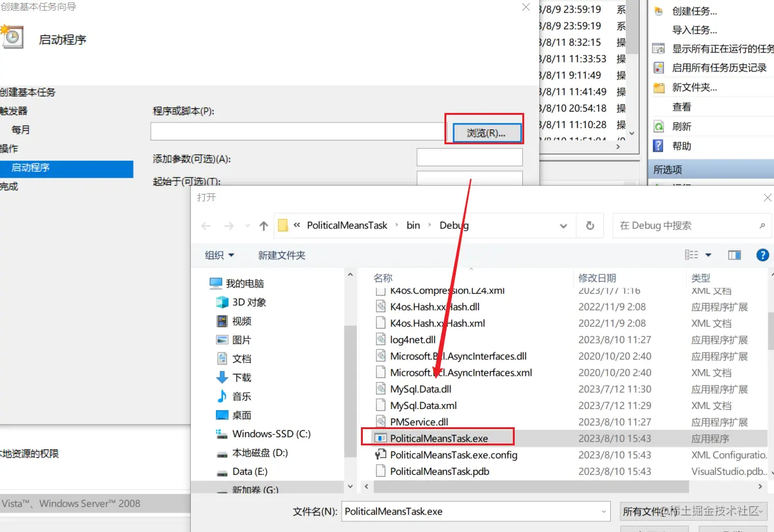774x532 pixels.
Task: Click the 程序或脚本 input field
Action: [x=298, y=131]
